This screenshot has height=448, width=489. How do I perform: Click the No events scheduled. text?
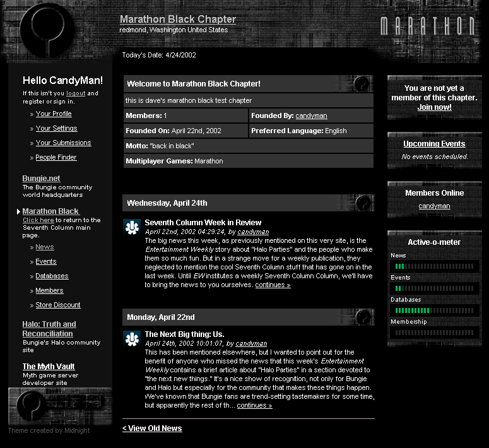pos(435,156)
